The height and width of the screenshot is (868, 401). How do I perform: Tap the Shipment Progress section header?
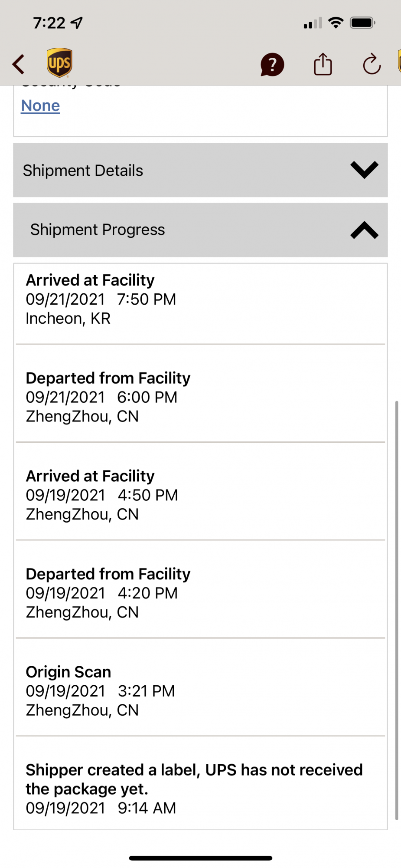[x=200, y=230]
